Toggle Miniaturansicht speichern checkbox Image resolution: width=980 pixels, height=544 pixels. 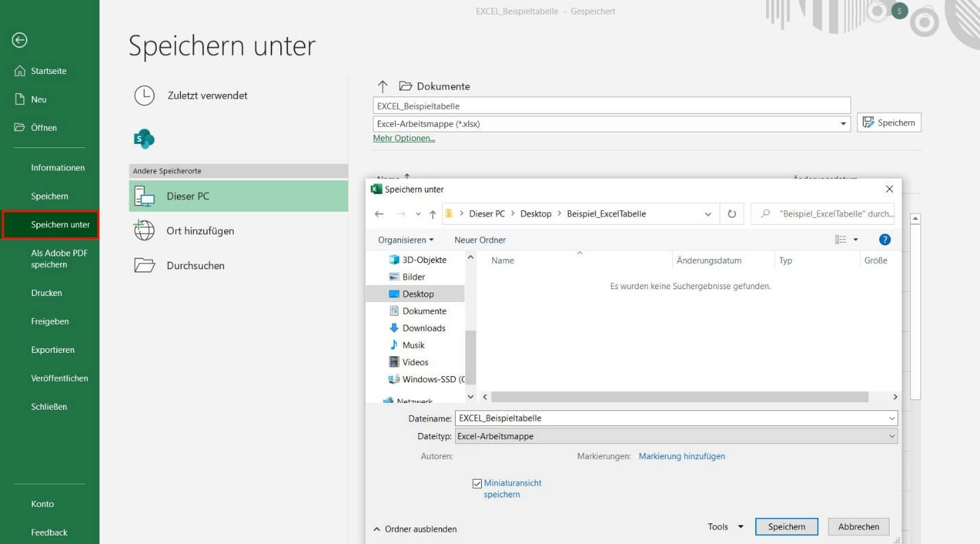click(478, 484)
